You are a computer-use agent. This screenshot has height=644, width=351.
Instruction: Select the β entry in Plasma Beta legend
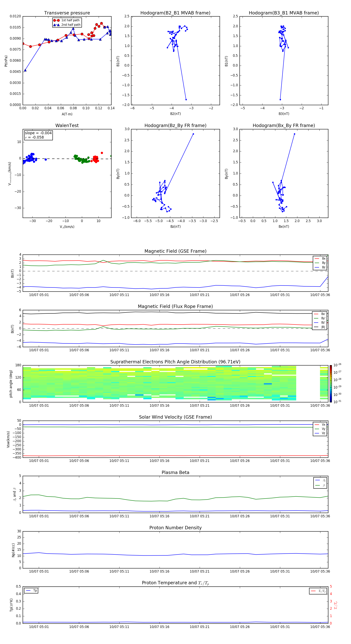tap(320, 486)
